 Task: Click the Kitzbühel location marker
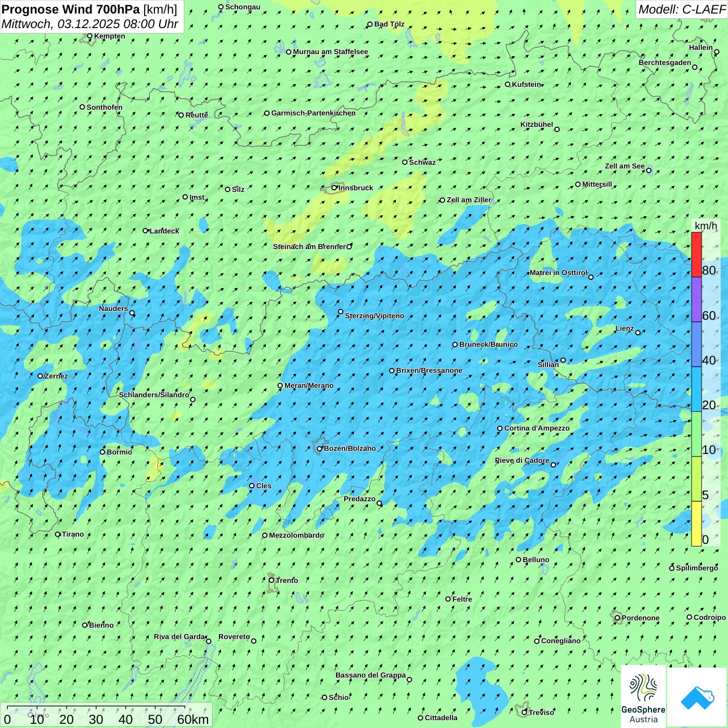tap(557, 129)
